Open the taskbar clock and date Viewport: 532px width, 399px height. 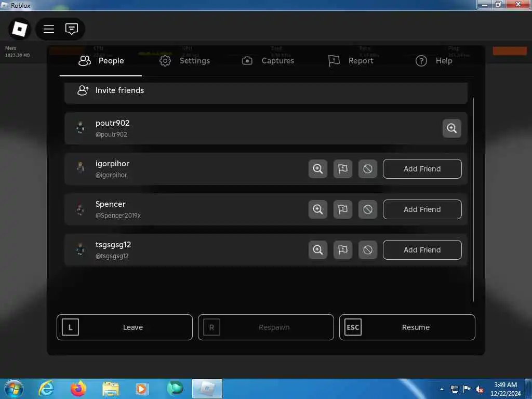[x=506, y=389]
